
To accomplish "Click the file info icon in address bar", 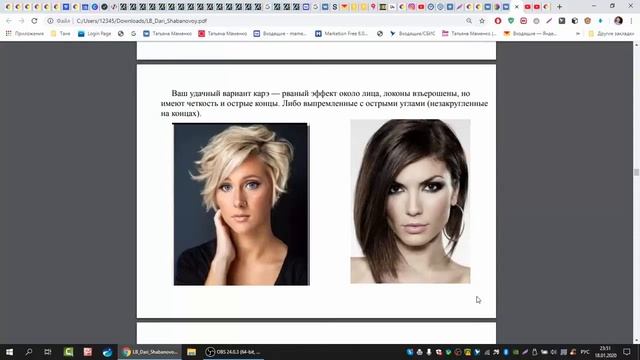I will point(50,21).
